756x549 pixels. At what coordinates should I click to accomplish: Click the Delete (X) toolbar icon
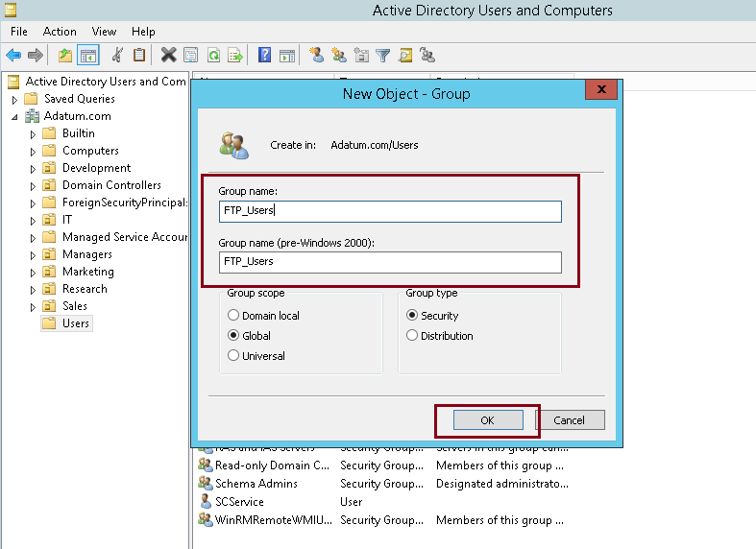click(x=168, y=55)
